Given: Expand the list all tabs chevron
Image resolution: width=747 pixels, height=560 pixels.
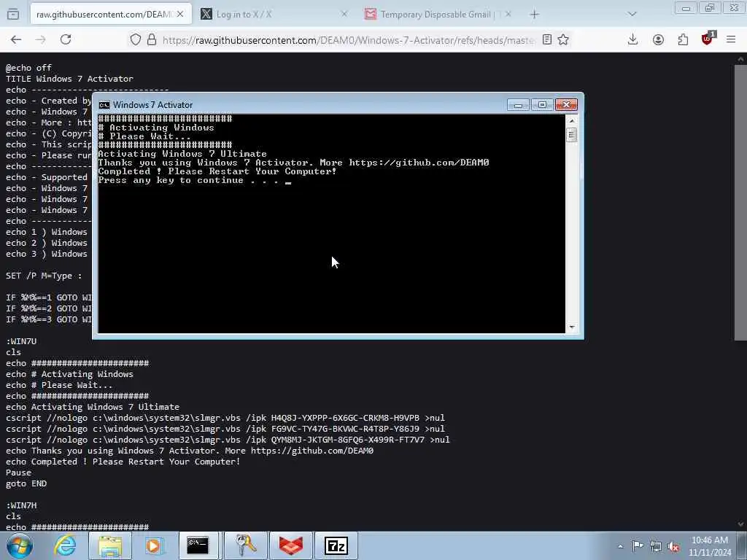Looking at the screenshot, I should [632, 15].
